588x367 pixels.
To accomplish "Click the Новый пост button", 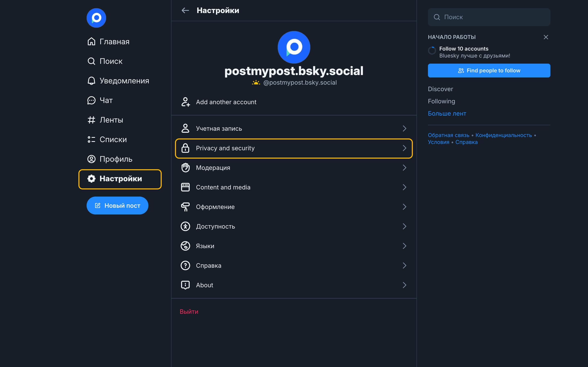I will pos(117,206).
